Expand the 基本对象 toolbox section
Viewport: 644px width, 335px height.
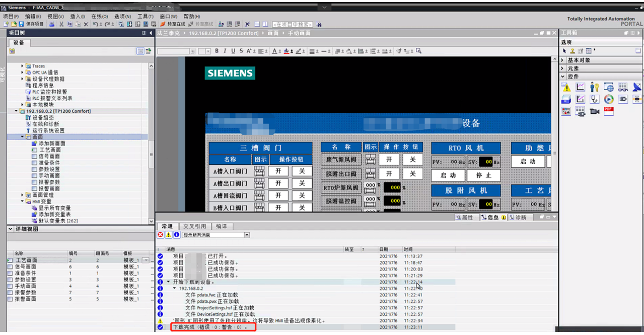[563, 60]
